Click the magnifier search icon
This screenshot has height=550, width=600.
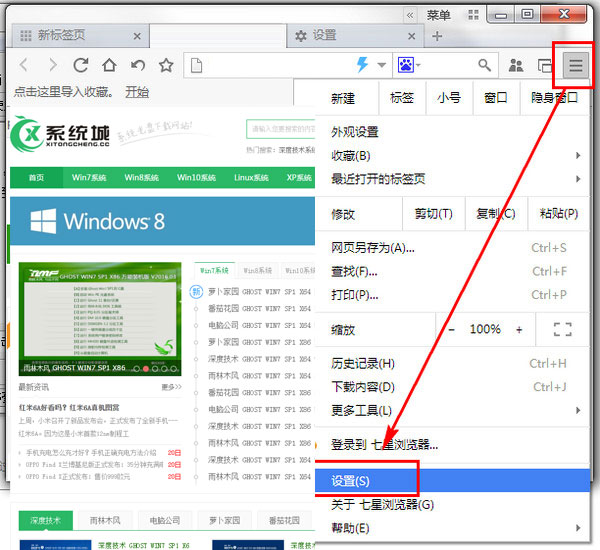(484, 65)
